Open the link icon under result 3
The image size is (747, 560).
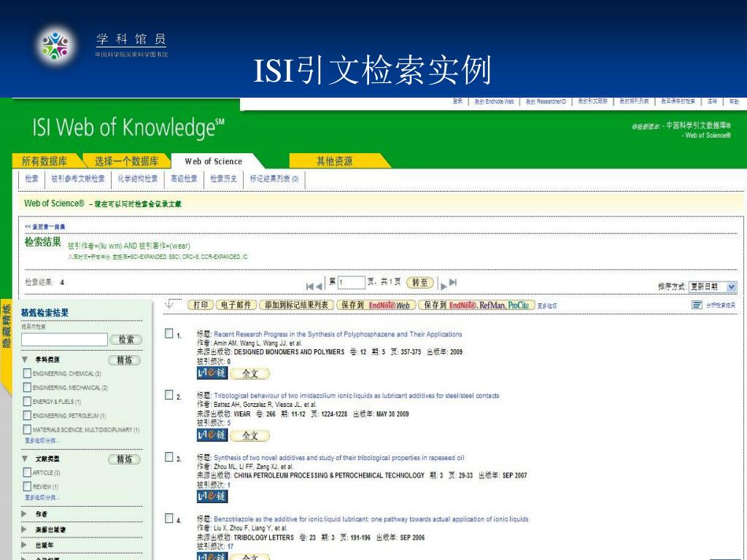[212, 496]
